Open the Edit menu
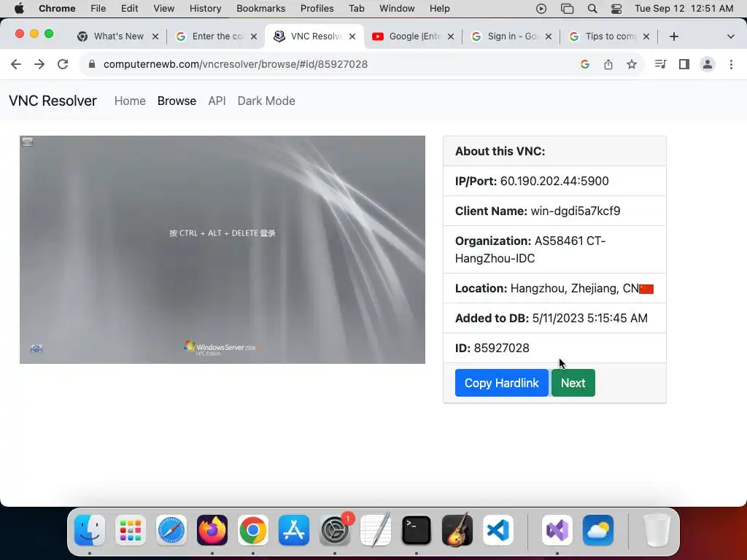Viewport: 747px width, 560px height. (129, 9)
